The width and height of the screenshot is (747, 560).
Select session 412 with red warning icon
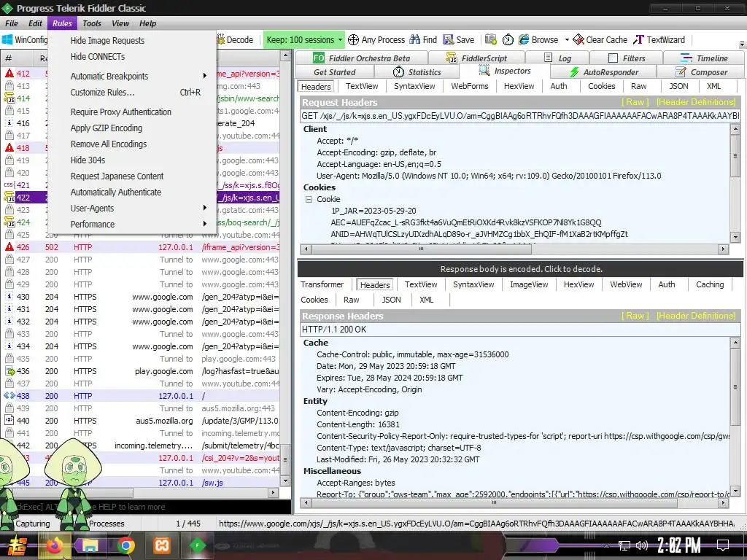coord(9,74)
